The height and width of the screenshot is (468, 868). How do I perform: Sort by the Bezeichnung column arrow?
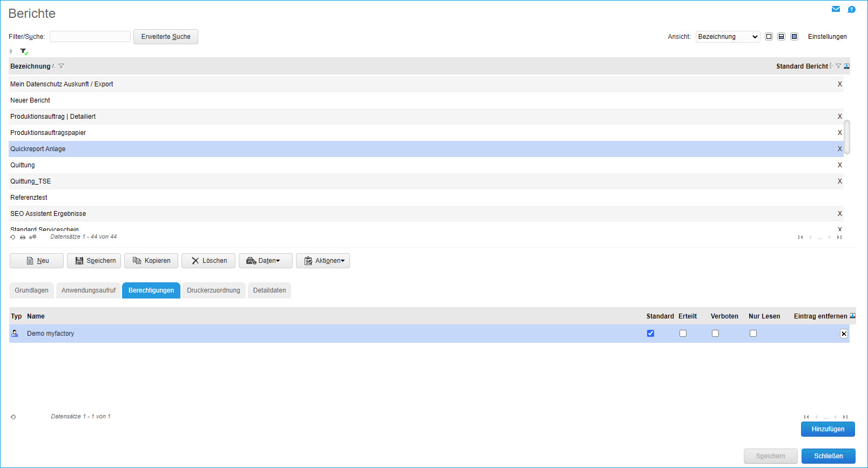[54, 66]
